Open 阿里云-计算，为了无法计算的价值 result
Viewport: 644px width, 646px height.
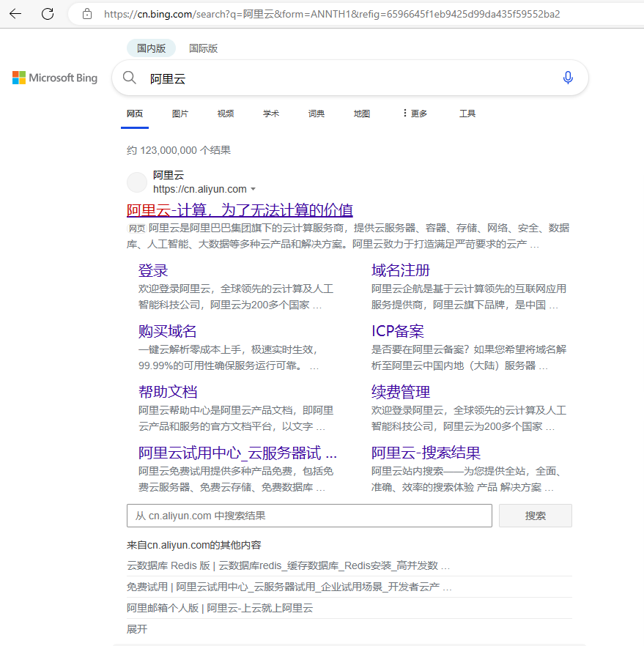pos(240,210)
